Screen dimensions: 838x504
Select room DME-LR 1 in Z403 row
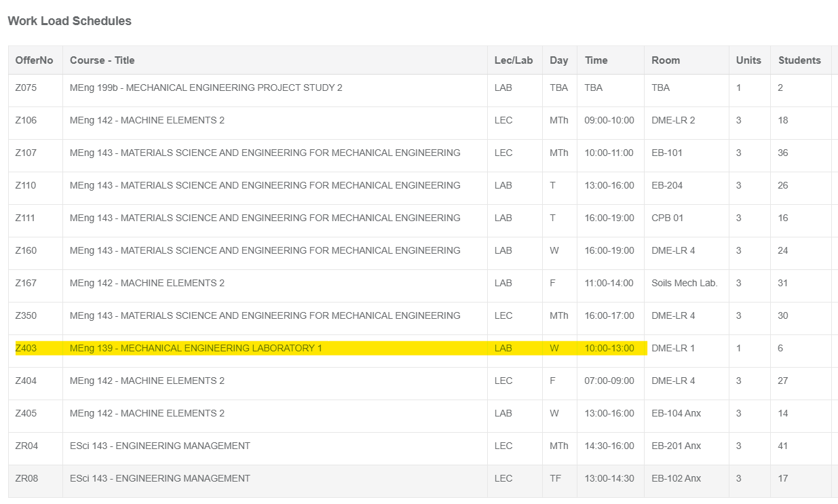673,348
